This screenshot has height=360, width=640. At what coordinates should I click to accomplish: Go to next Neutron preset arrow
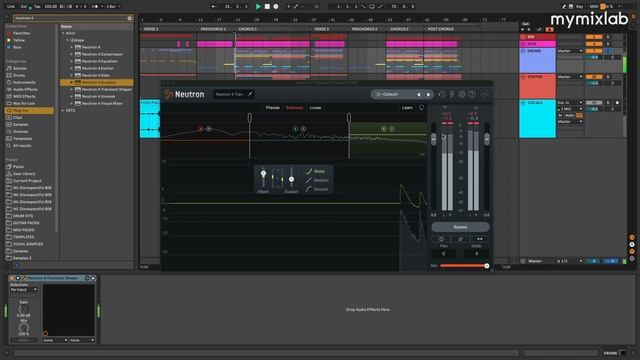click(x=428, y=94)
